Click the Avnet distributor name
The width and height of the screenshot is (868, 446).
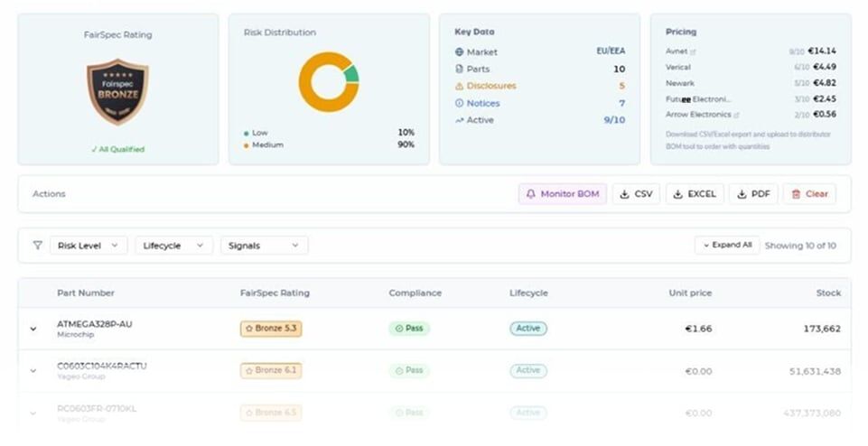coord(676,51)
